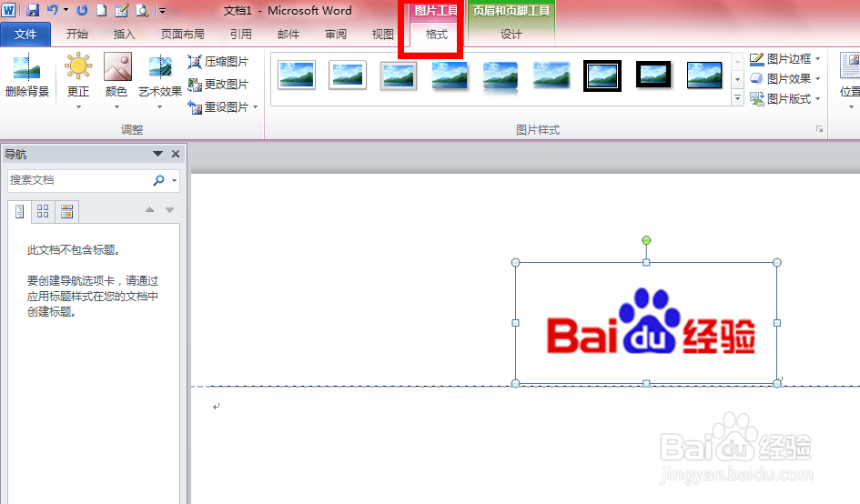Click the Print preview magnifier icon

[141, 10]
